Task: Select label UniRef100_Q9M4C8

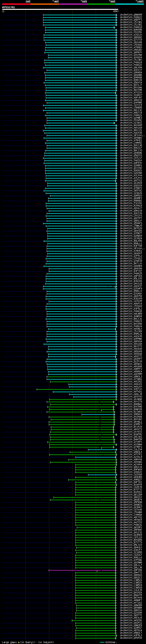Action: click(131, 414)
